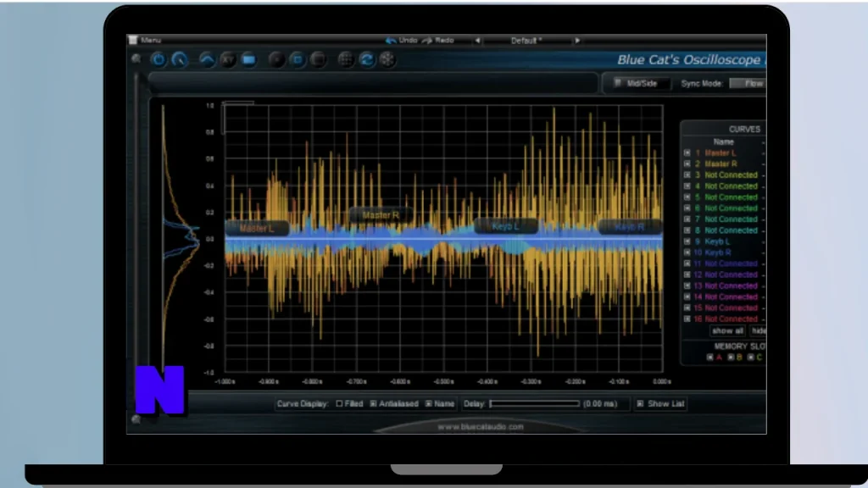868x488 pixels.
Task: Select the Keyb L label in graph
Action: click(x=505, y=226)
